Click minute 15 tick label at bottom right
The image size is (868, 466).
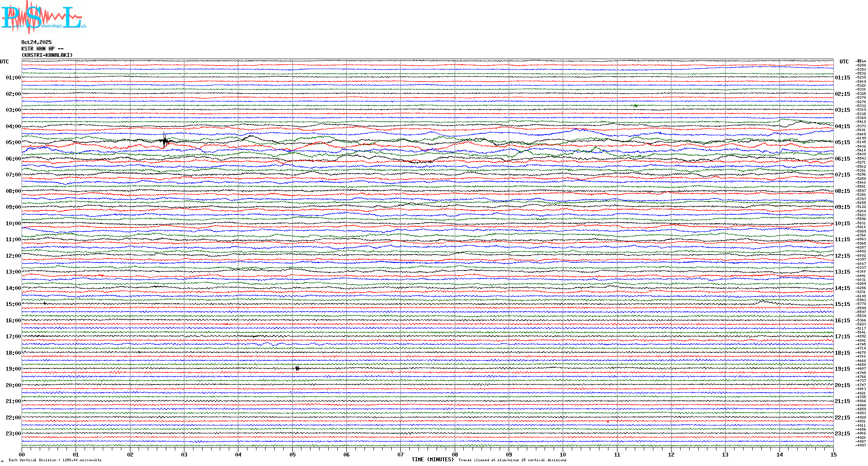point(833,455)
